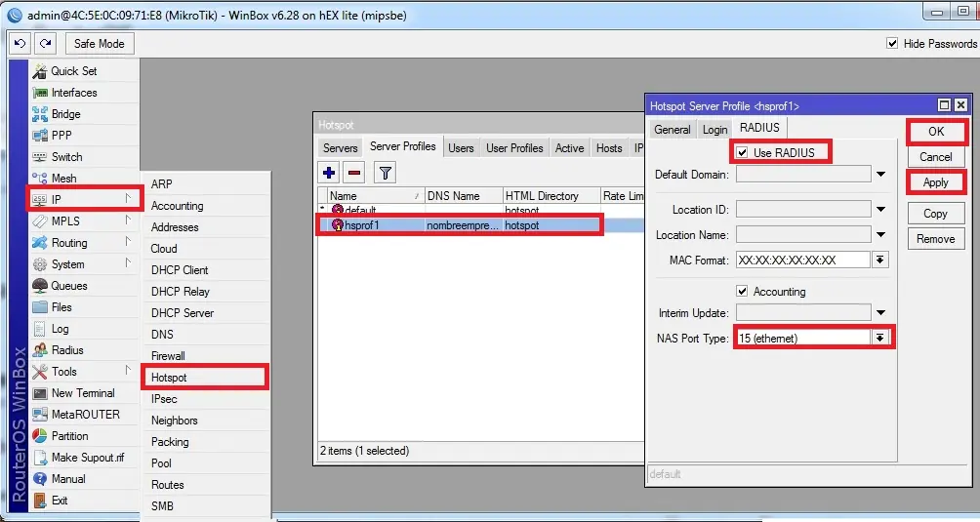Click the Location Name input field
Viewport: 980px width, 522px height.
(x=803, y=235)
